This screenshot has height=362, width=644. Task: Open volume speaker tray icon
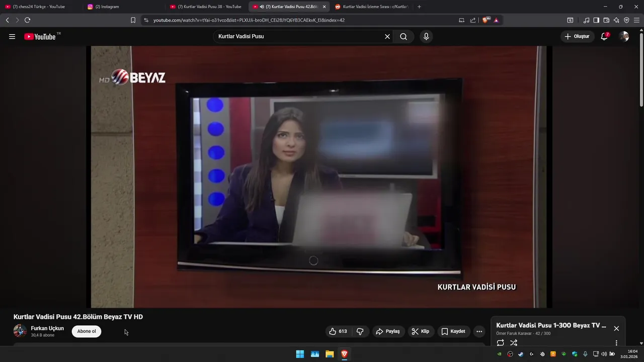pos(604,354)
